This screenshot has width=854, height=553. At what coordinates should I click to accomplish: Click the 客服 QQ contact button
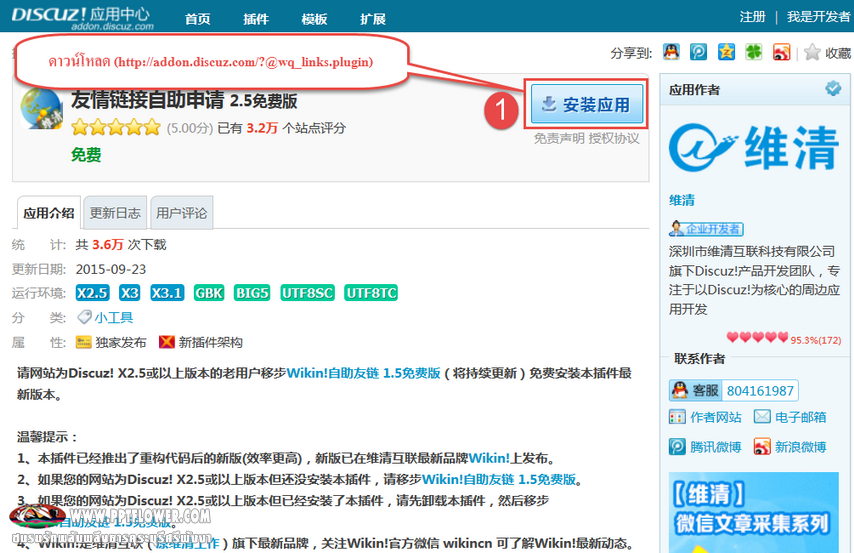[696, 391]
